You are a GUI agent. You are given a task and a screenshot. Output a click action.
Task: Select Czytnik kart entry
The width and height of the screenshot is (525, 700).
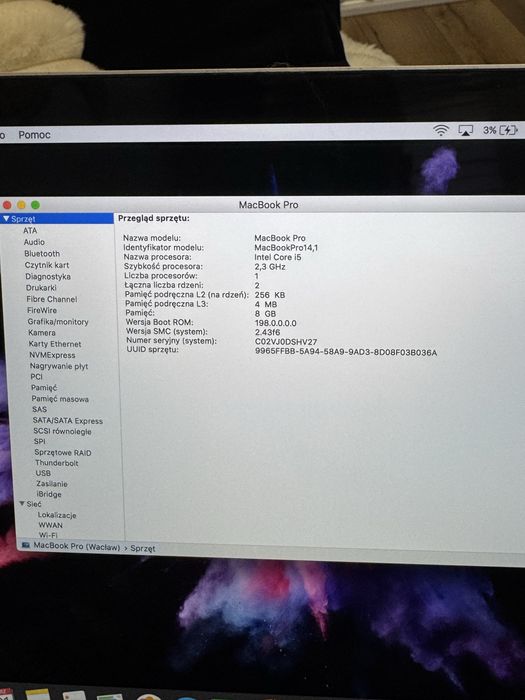pyautogui.click(x=46, y=265)
